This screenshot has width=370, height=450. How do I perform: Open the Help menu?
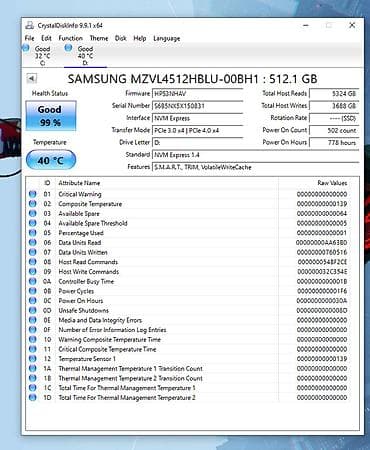[x=140, y=38]
